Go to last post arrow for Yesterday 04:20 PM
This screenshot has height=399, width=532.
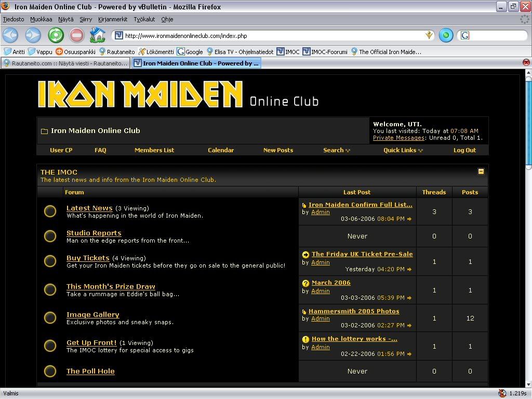click(409, 270)
